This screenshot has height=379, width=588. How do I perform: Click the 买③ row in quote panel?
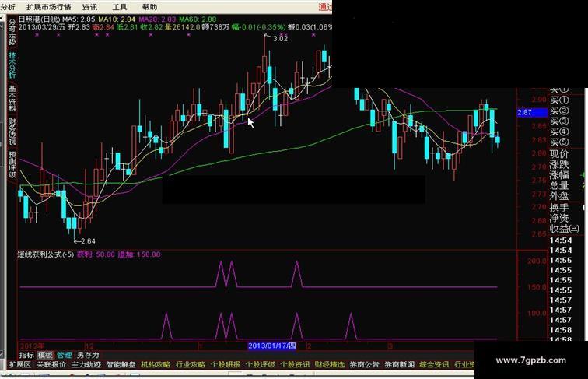(x=559, y=121)
